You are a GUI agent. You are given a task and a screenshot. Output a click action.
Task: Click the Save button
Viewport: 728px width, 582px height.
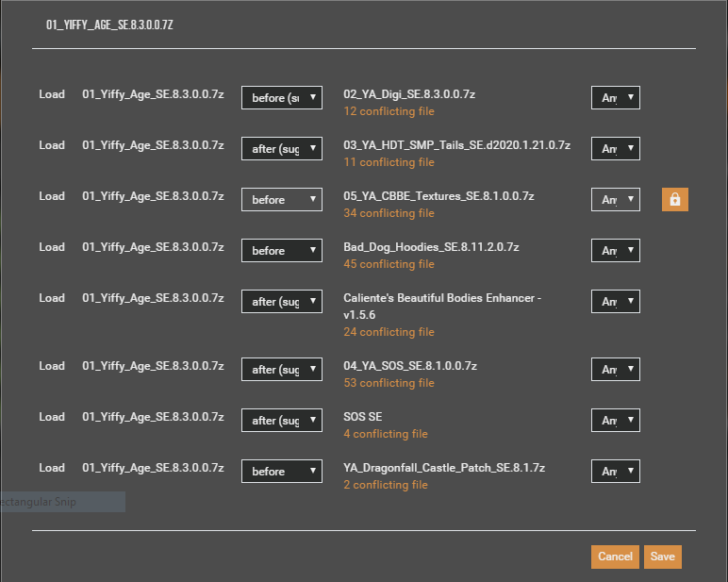[x=663, y=557]
